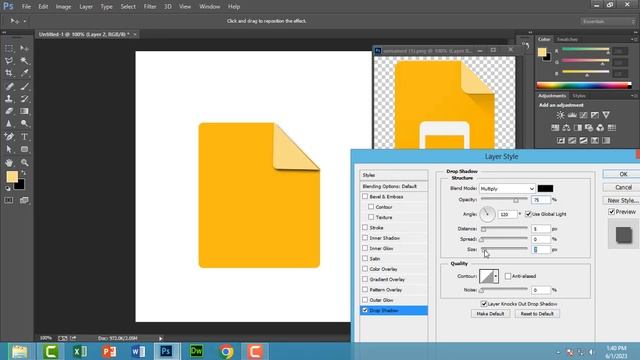Open the File menu
This screenshot has height=360, width=640.
click(x=26, y=7)
